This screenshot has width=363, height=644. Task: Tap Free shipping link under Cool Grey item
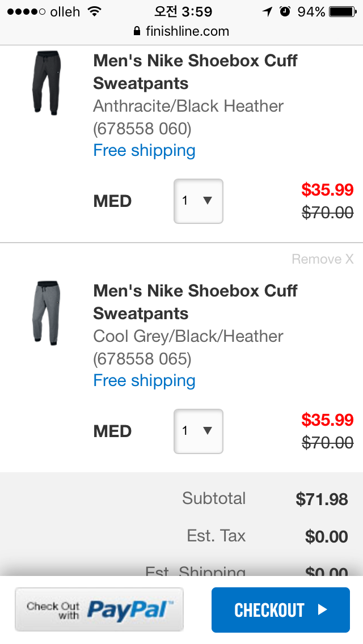(144, 380)
